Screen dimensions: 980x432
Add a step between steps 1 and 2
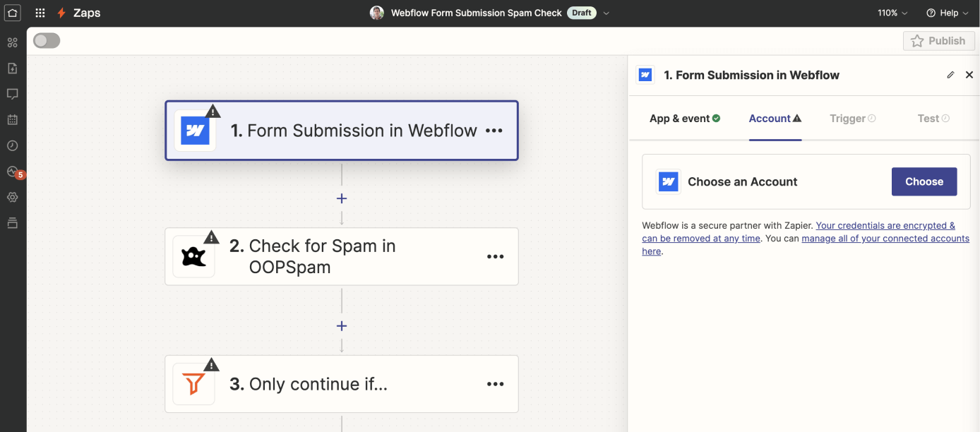342,198
